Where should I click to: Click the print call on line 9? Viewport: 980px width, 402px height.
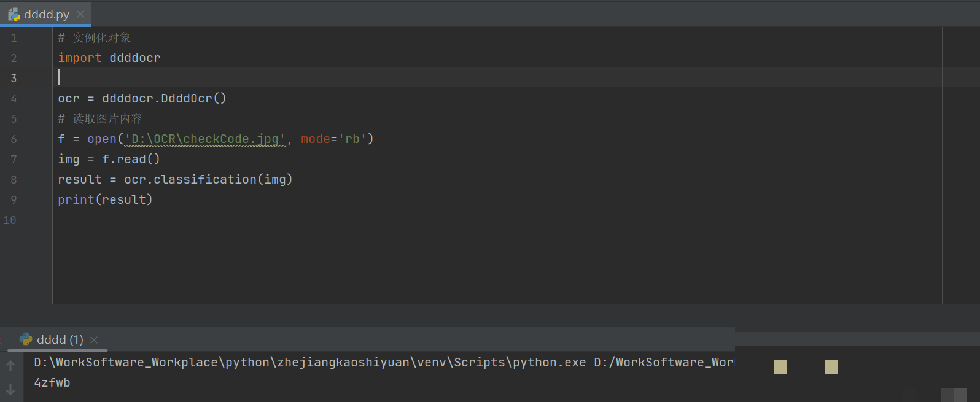[x=76, y=199]
